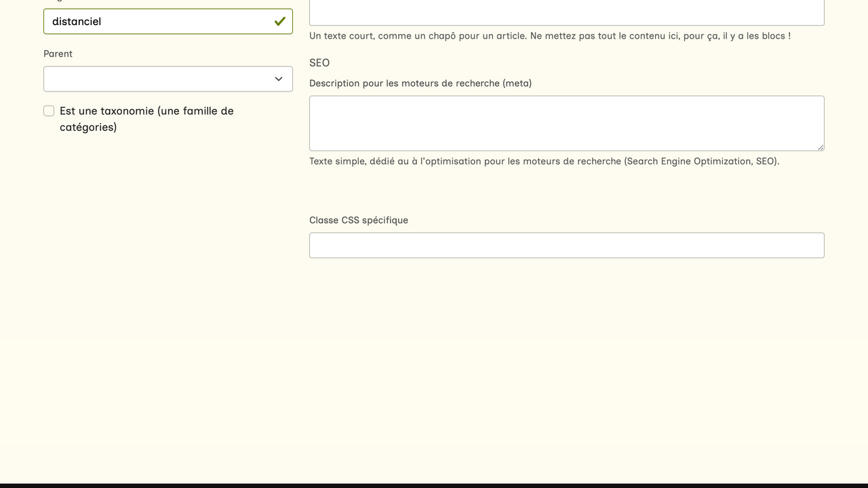Click the partially visible summary textarea at top
Screen dimensions: 868x488
pos(566,12)
